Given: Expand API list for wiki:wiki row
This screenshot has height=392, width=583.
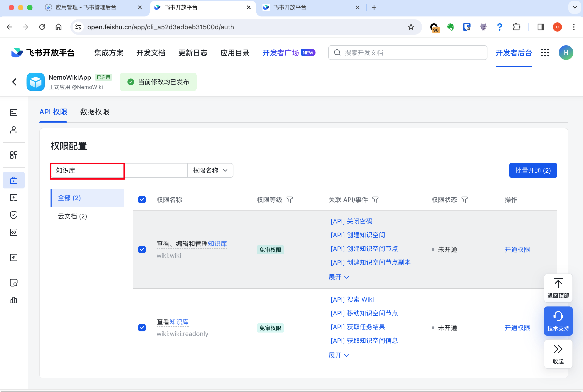Looking at the screenshot, I should [339, 277].
